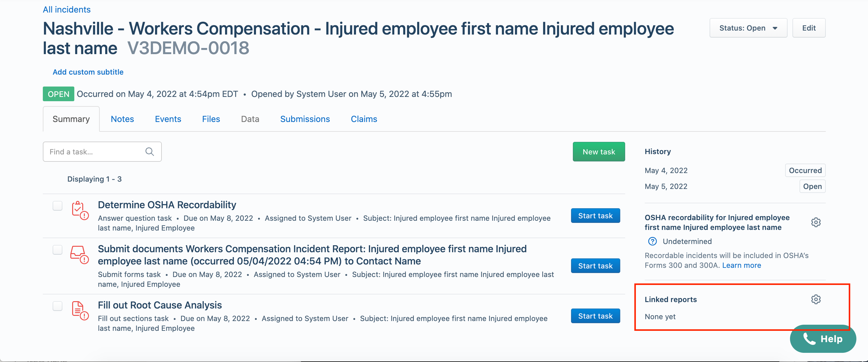Viewport: 868px width, 362px height.
Task: Open the Fill out Root Cause Analysis title
Action: click(160, 305)
